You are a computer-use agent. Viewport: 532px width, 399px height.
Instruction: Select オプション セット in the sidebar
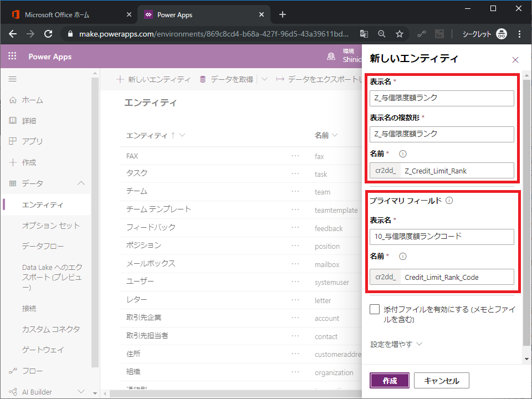[x=51, y=226]
